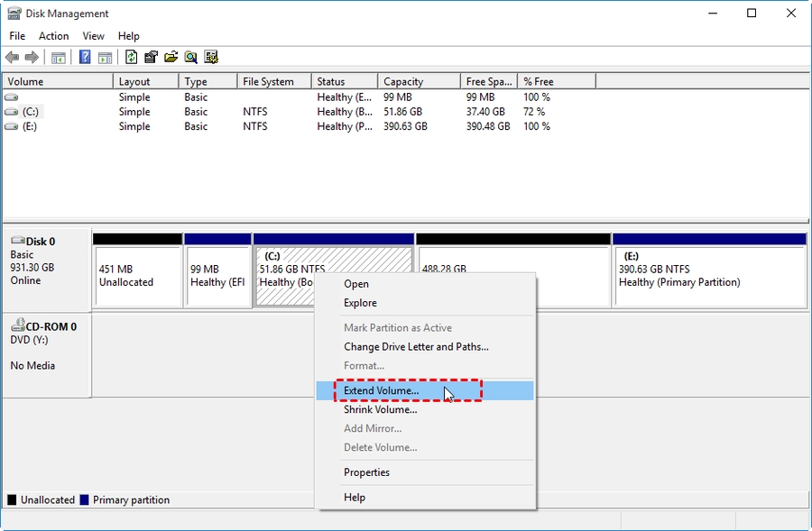Open the View menu
812x531 pixels.
[x=94, y=36]
